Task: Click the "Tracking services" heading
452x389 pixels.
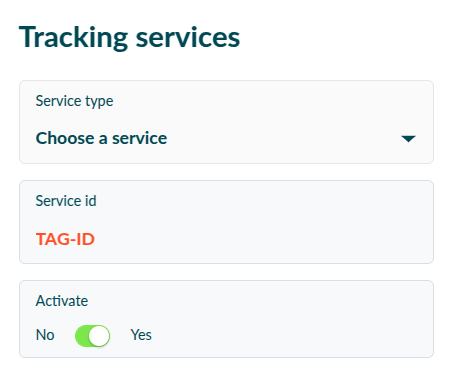Action: (129, 38)
